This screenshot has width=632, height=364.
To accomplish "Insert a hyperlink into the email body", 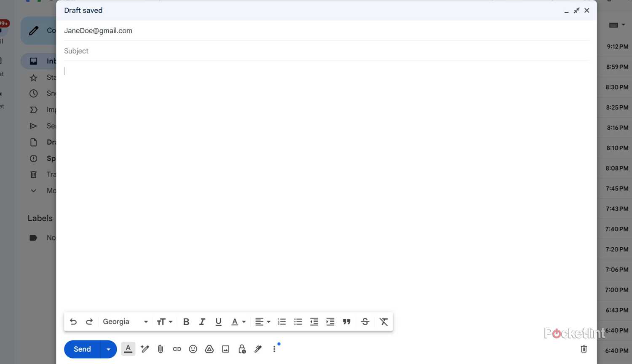I will click(x=177, y=349).
